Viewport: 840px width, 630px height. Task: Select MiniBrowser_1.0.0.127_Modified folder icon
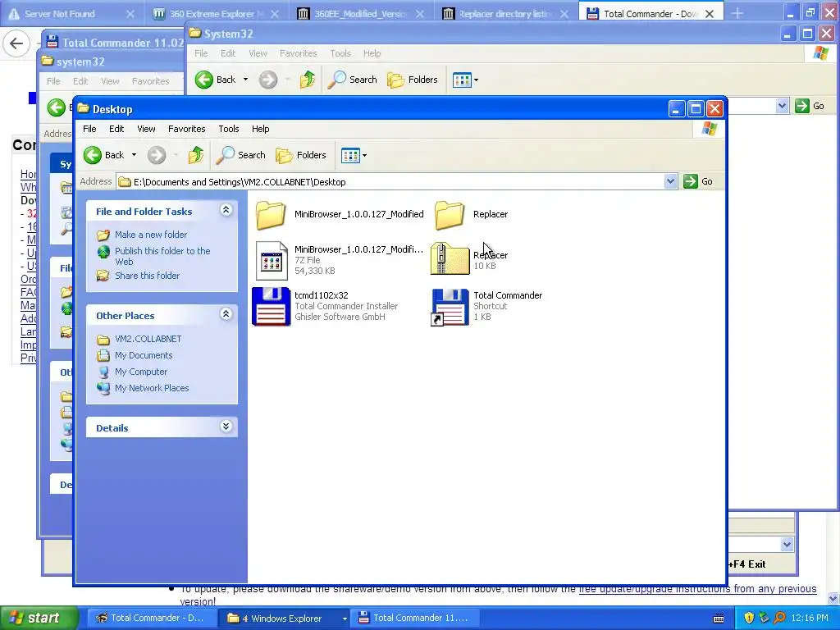tap(271, 215)
